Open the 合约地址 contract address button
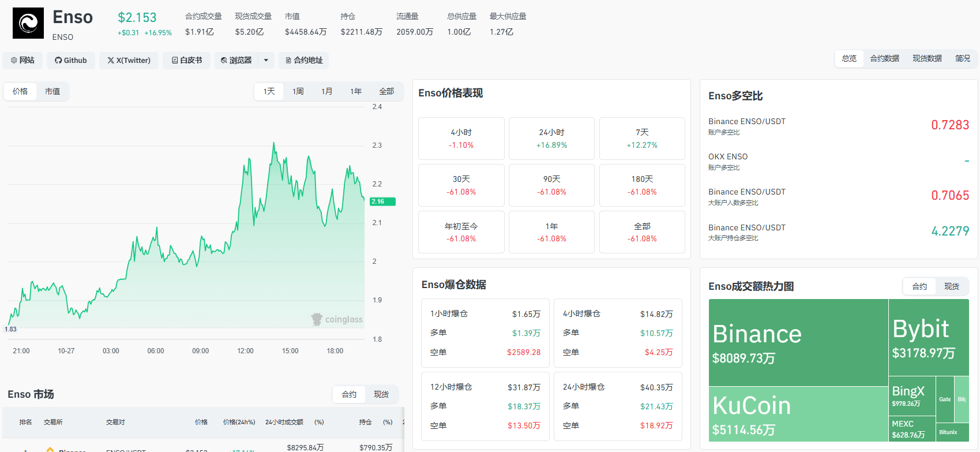This screenshot has height=452, width=980. tap(304, 60)
